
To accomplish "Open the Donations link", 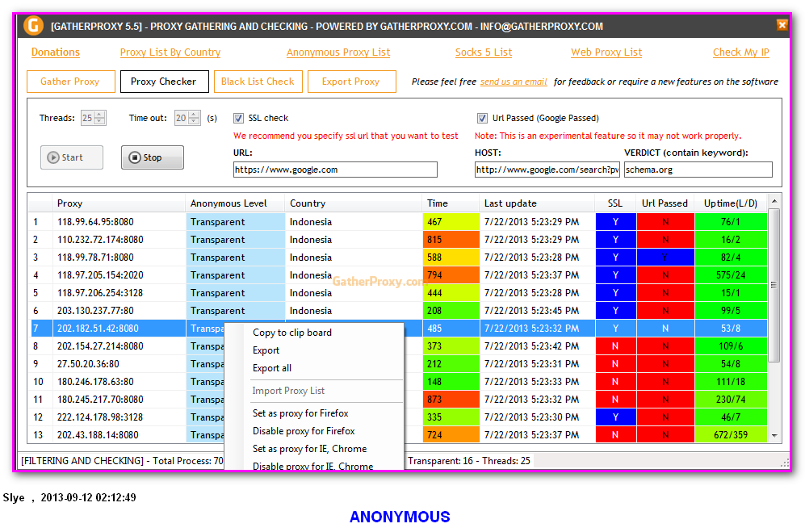I will click(56, 52).
